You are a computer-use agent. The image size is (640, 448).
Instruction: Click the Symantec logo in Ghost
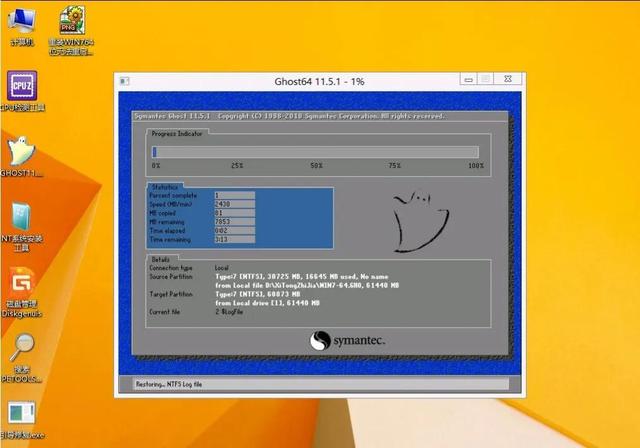[x=347, y=340]
